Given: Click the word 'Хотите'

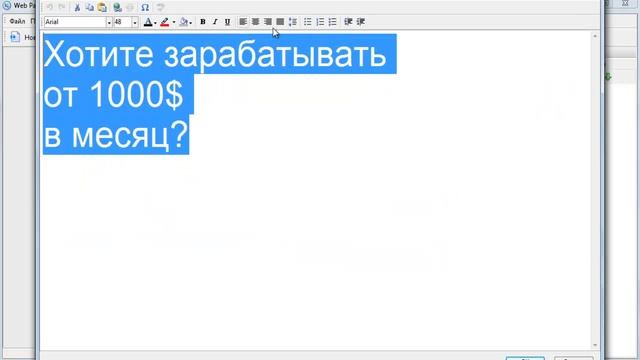Looking at the screenshot, I should tap(98, 54).
